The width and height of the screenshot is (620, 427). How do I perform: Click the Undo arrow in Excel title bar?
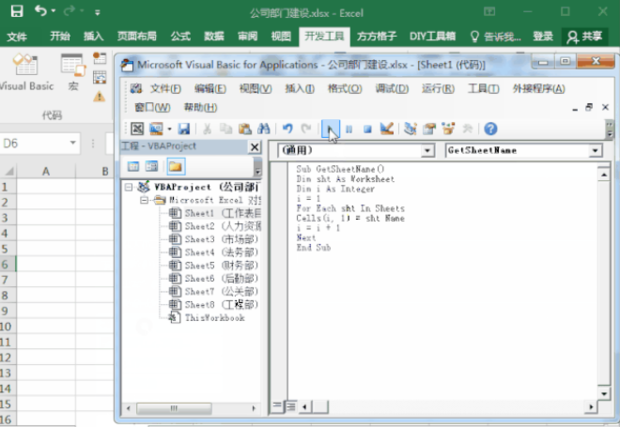41,10
